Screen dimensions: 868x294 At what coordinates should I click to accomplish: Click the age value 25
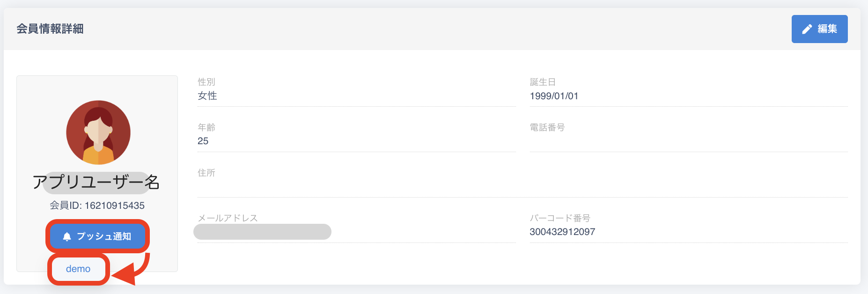coord(203,141)
